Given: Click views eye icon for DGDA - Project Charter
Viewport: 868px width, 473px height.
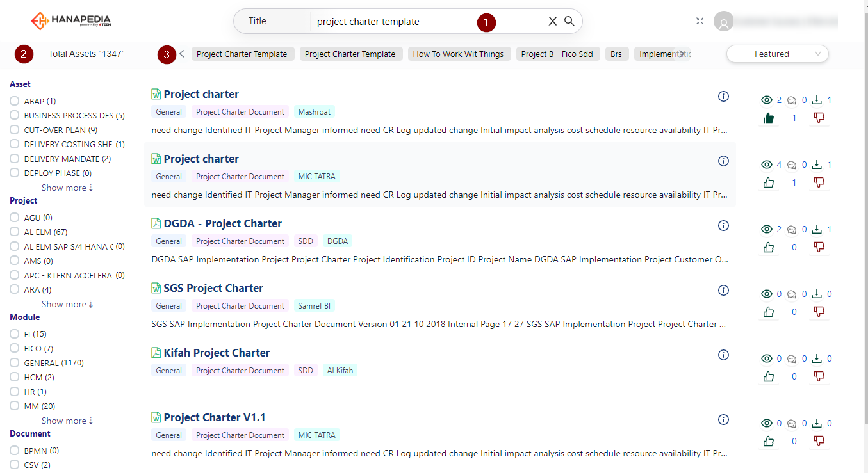Looking at the screenshot, I should tap(766, 229).
